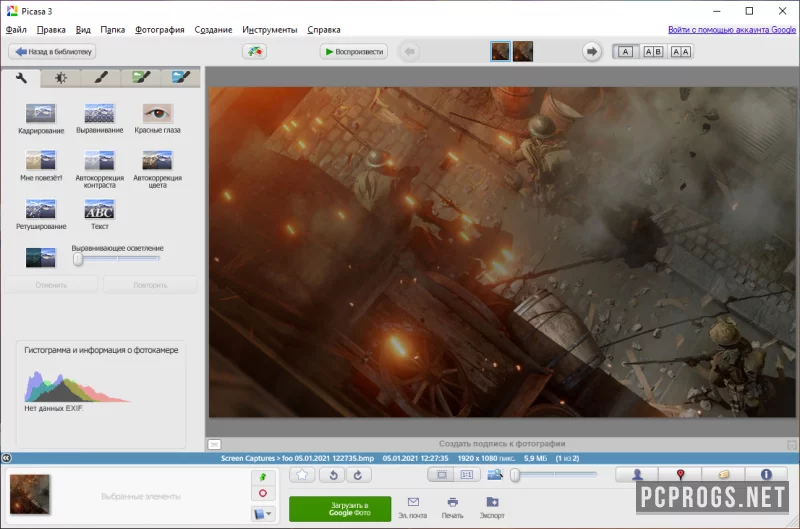The width and height of the screenshot is (800, 529).
Task: Click the disabled Отменить button
Action: (51, 285)
